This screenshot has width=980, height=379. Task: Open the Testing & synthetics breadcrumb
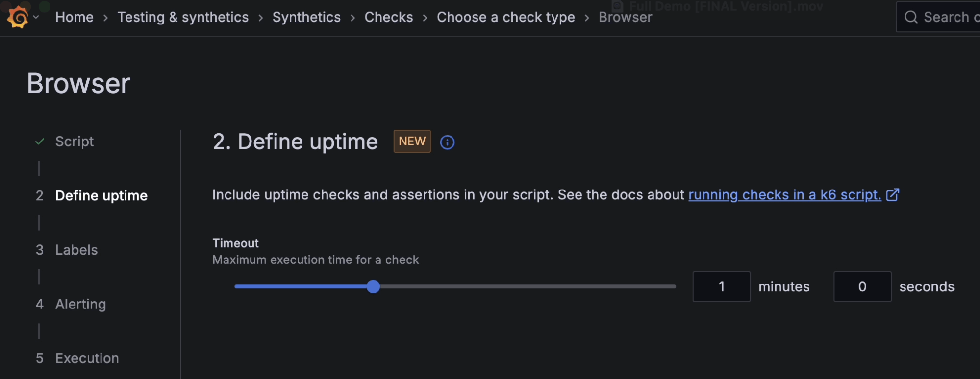[183, 17]
